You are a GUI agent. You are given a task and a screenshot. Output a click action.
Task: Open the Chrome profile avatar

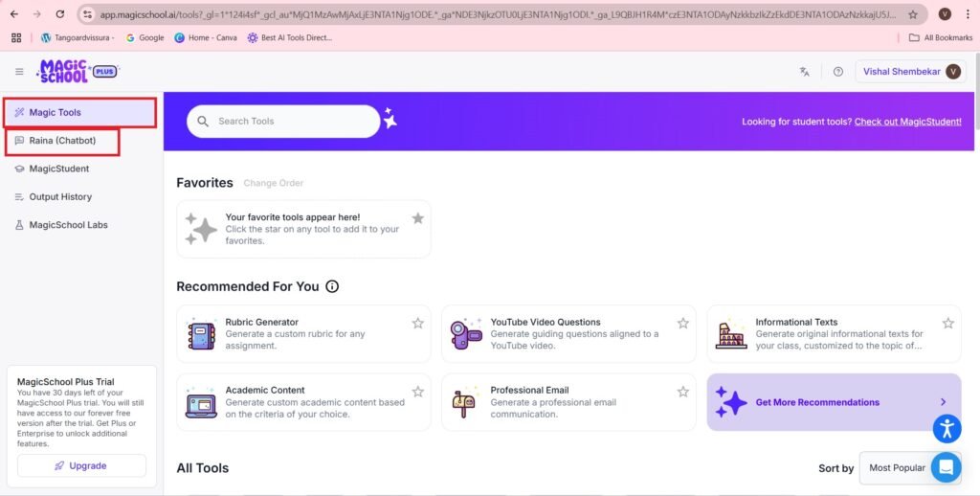click(945, 13)
